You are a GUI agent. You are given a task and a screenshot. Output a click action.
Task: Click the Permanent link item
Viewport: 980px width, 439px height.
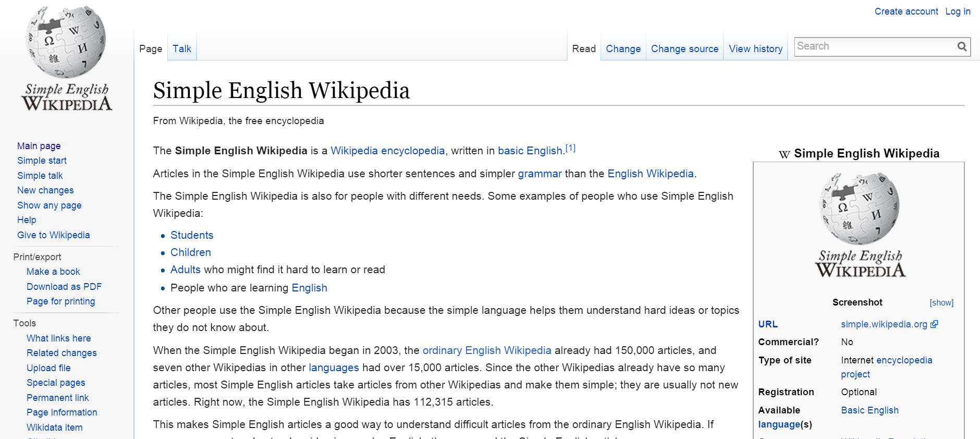[x=58, y=398]
